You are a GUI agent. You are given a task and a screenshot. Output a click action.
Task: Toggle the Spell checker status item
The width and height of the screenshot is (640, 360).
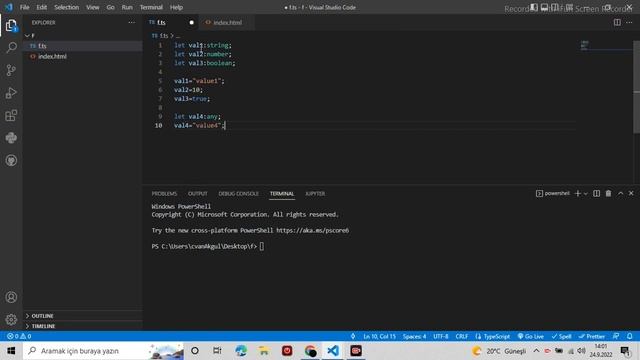tap(562, 336)
